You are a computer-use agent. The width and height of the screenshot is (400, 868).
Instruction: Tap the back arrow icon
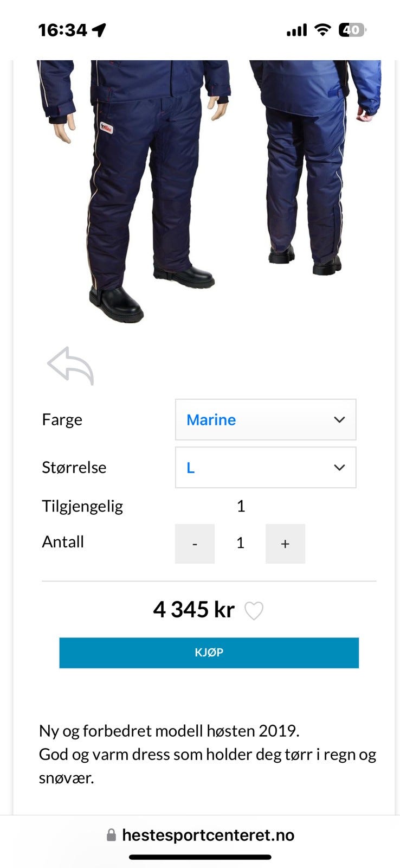coord(70,366)
